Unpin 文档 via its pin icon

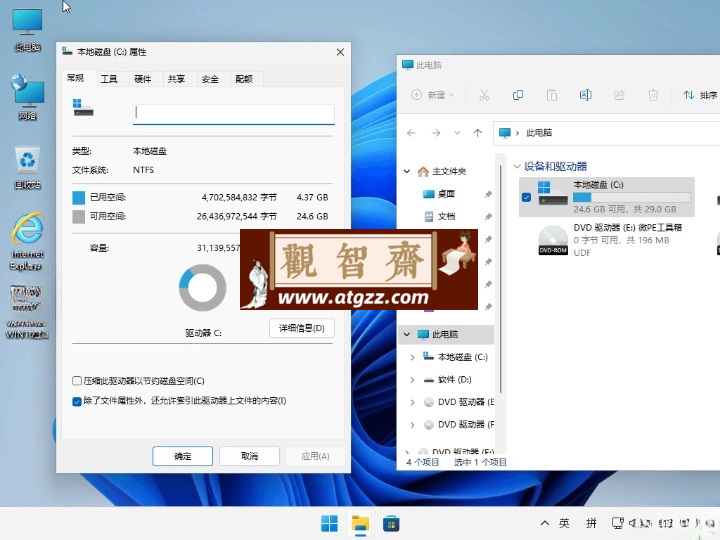click(488, 217)
